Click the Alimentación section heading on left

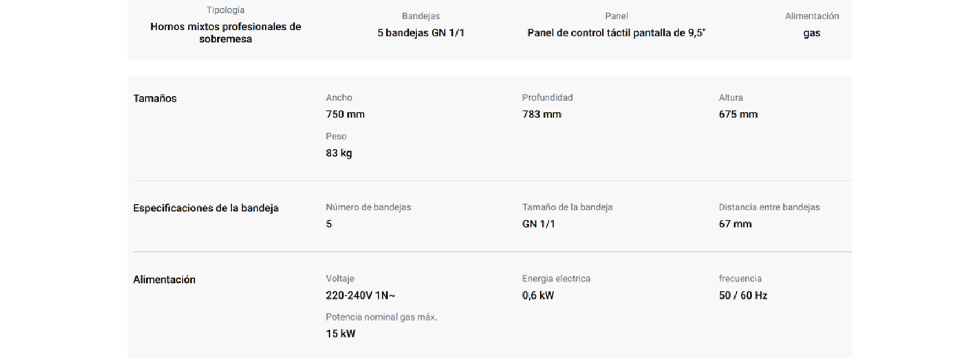tap(164, 280)
